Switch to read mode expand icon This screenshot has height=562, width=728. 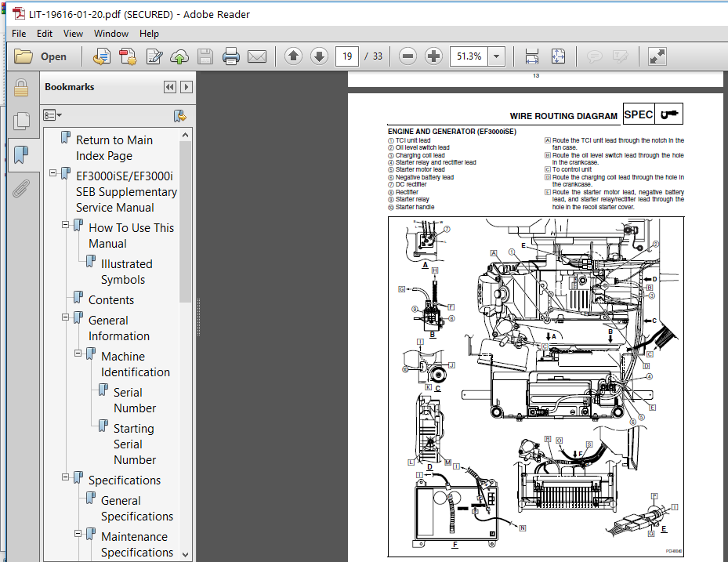click(x=657, y=56)
